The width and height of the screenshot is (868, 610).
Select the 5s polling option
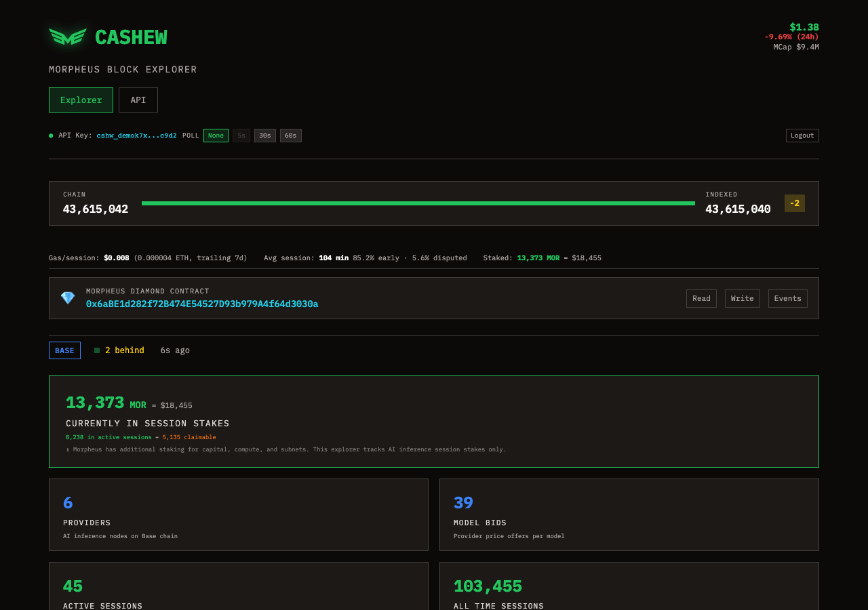tap(241, 136)
